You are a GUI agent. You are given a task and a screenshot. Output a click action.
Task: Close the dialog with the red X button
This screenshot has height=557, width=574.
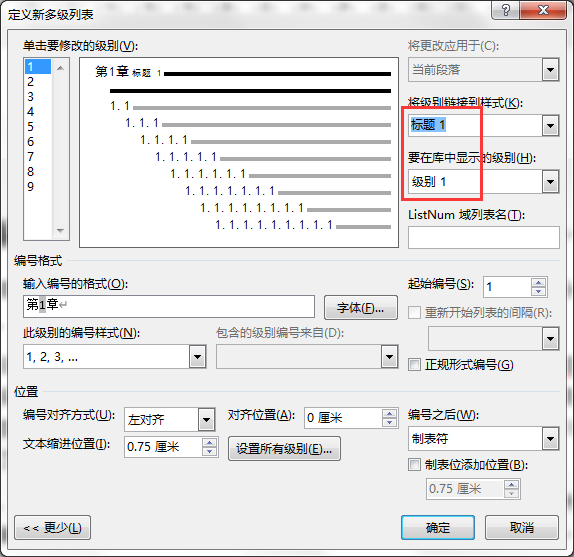coord(543,10)
